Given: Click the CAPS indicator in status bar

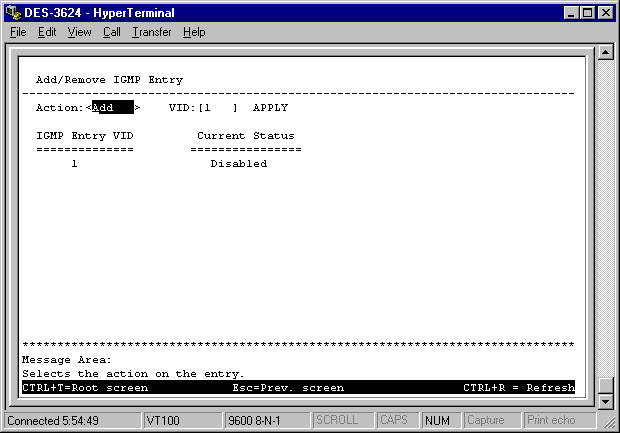Looking at the screenshot, I should (394, 421).
